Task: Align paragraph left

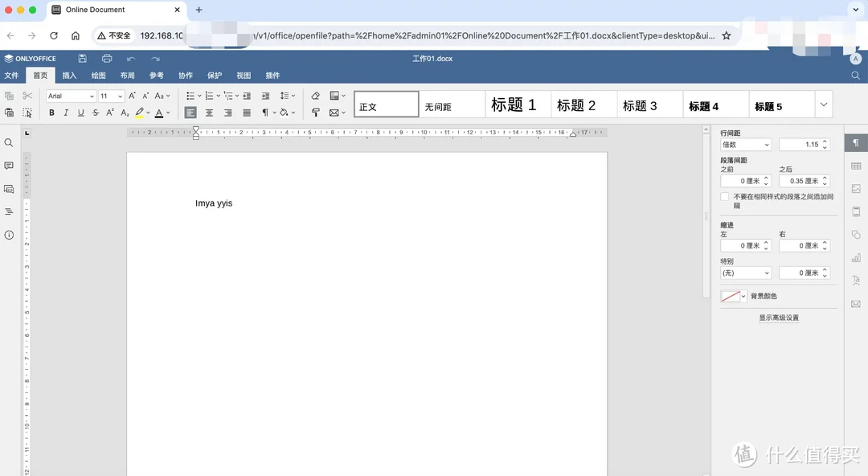Action: point(190,113)
